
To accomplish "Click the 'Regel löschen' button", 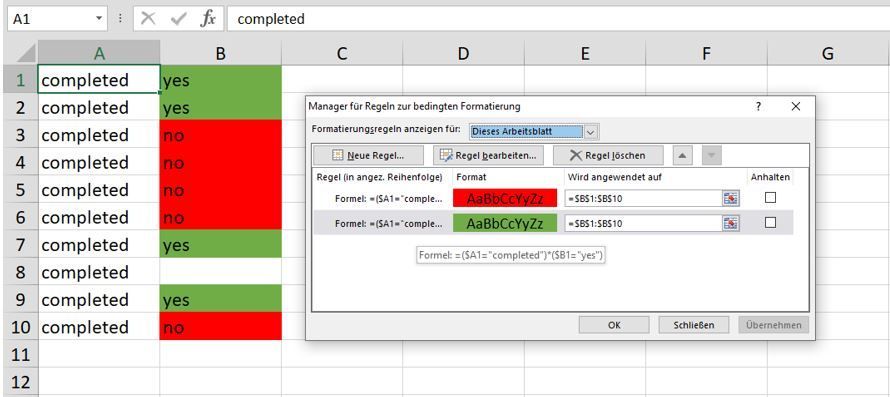I will [607, 155].
